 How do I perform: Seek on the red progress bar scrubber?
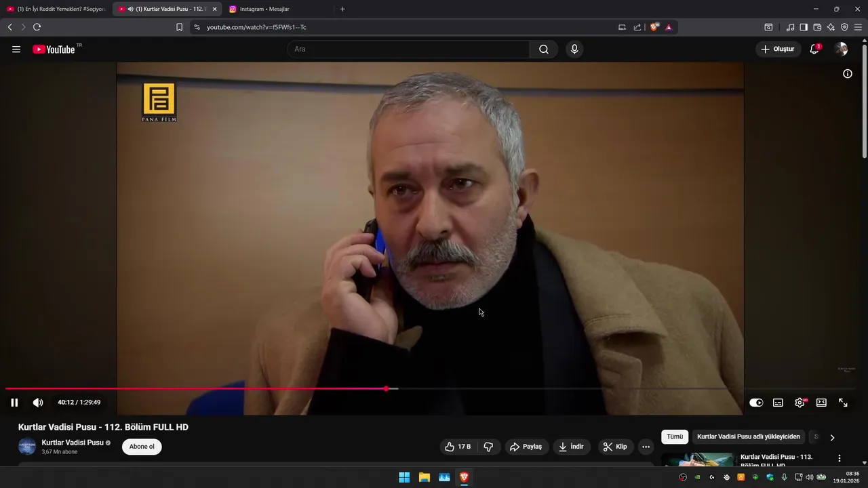386,389
